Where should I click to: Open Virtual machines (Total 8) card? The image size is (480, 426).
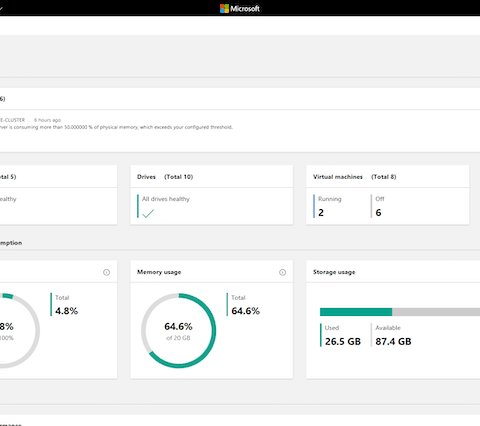point(387,195)
